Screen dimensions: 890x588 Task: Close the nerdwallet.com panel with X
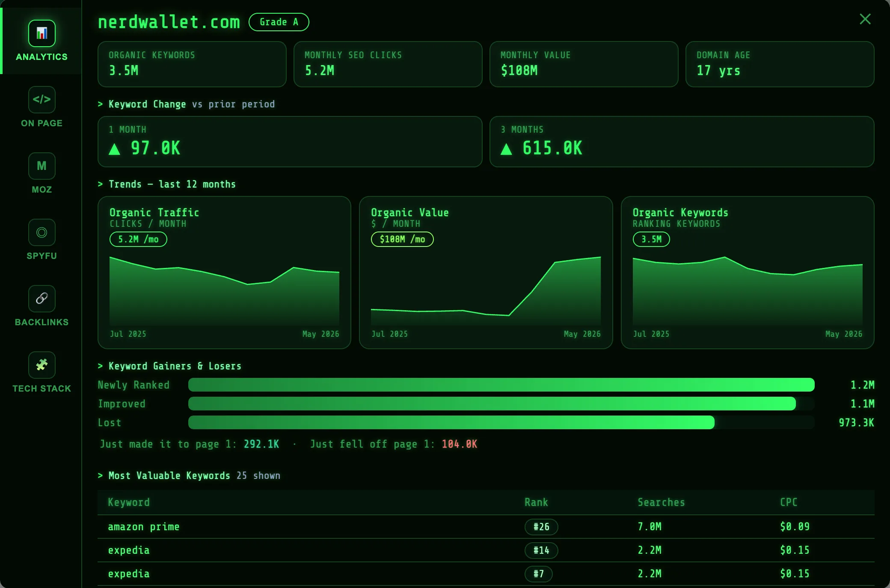[x=865, y=19]
